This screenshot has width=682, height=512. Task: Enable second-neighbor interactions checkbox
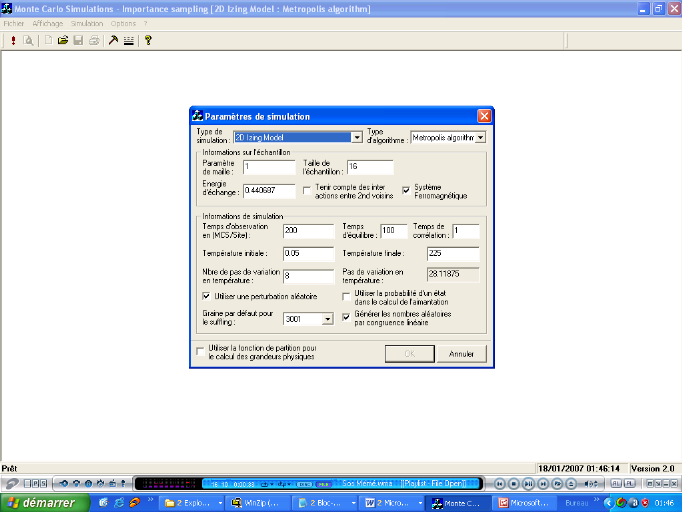[307, 189]
